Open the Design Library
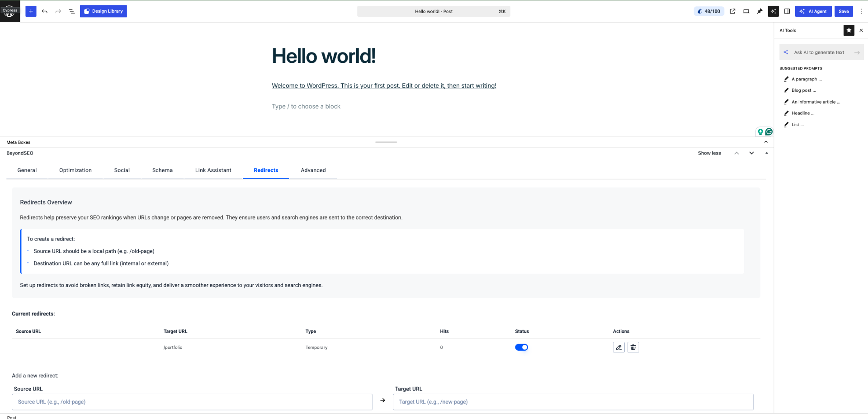Viewport: 868px width, 419px height. click(x=104, y=11)
